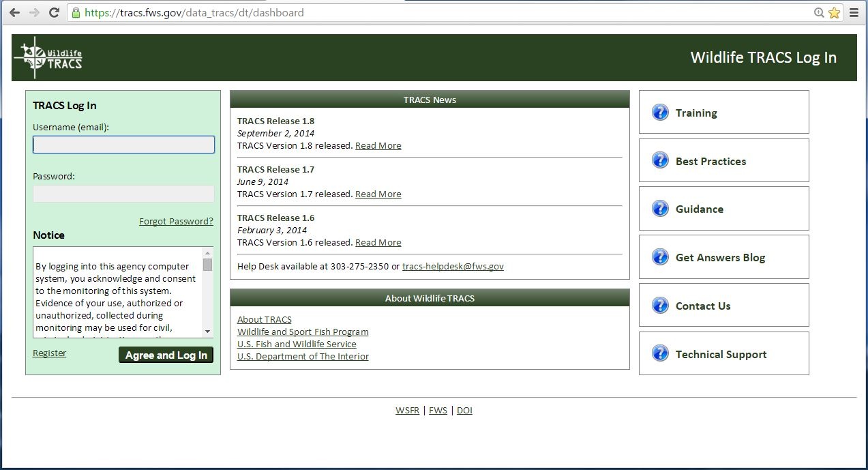
Task: Click the June 9, 2014 date text
Action: coord(263,181)
